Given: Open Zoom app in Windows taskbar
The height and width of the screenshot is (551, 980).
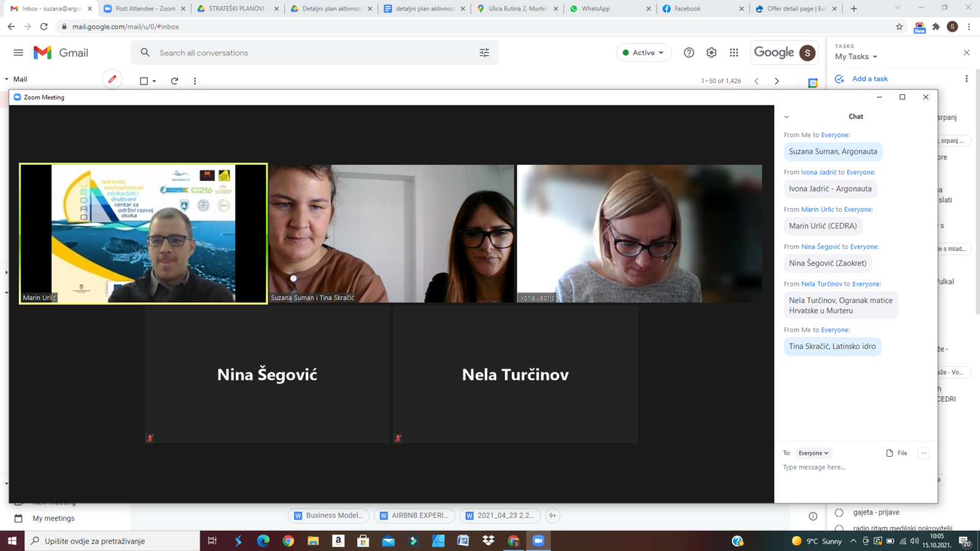Looking at the screenshot, I should click(x=538, y=541).
